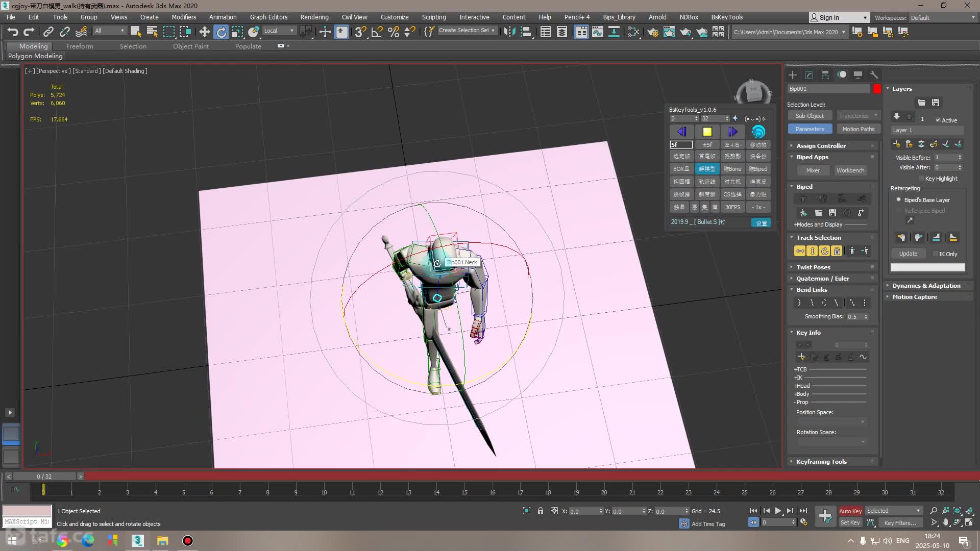Open the Select by Name dialog

pos(152,32)
